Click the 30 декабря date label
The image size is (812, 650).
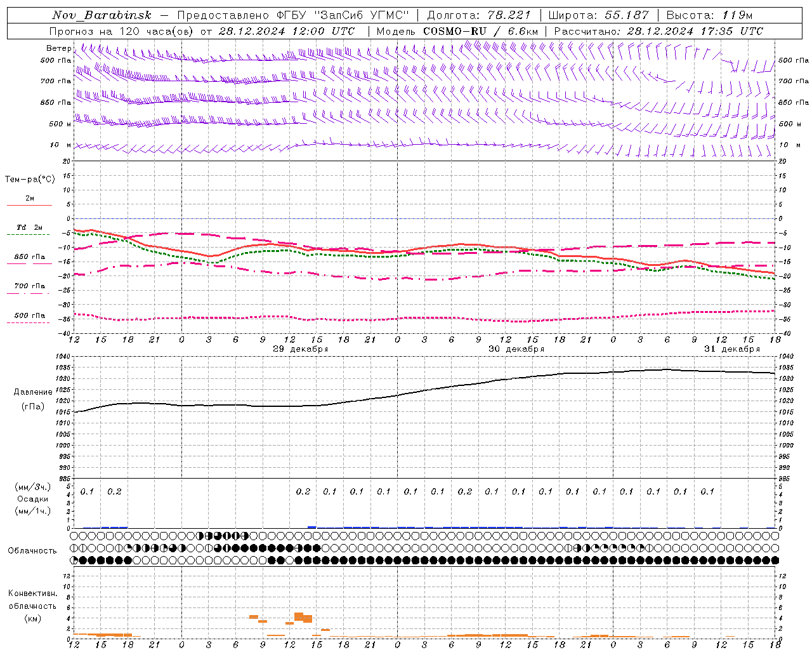[516, 349]
